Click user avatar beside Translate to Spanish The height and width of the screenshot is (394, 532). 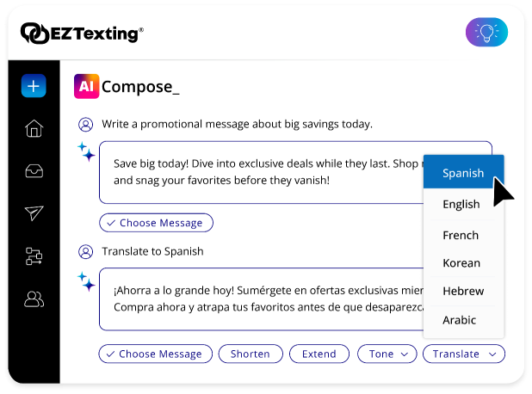pyautogui.click(x=85, y=252)
